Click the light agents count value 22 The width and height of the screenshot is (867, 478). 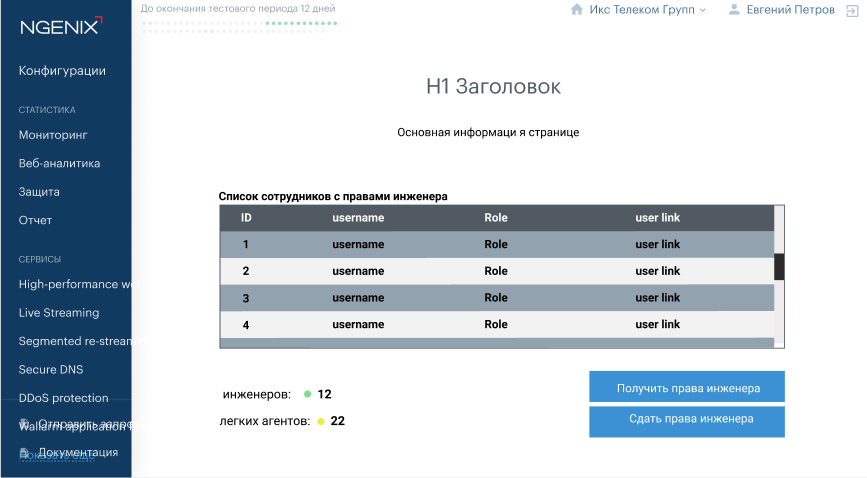pos(338,421)
